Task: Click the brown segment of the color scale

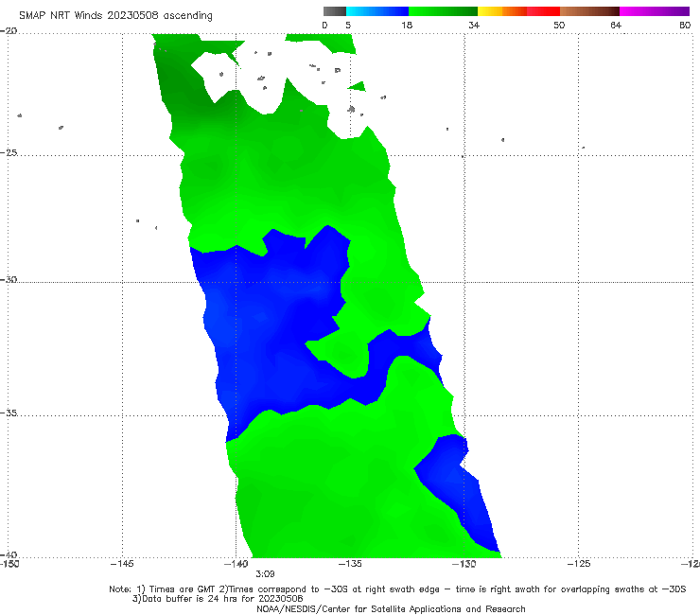Action: point(589,11)
